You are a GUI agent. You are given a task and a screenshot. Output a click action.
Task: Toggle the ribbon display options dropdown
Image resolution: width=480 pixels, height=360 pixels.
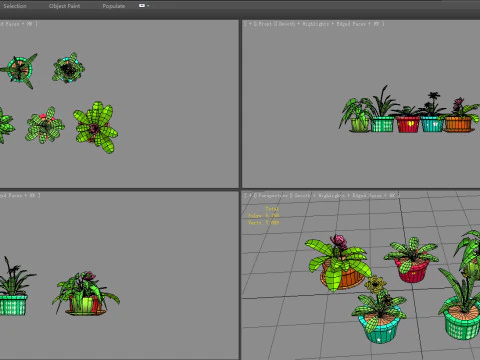tap(144, 5)
